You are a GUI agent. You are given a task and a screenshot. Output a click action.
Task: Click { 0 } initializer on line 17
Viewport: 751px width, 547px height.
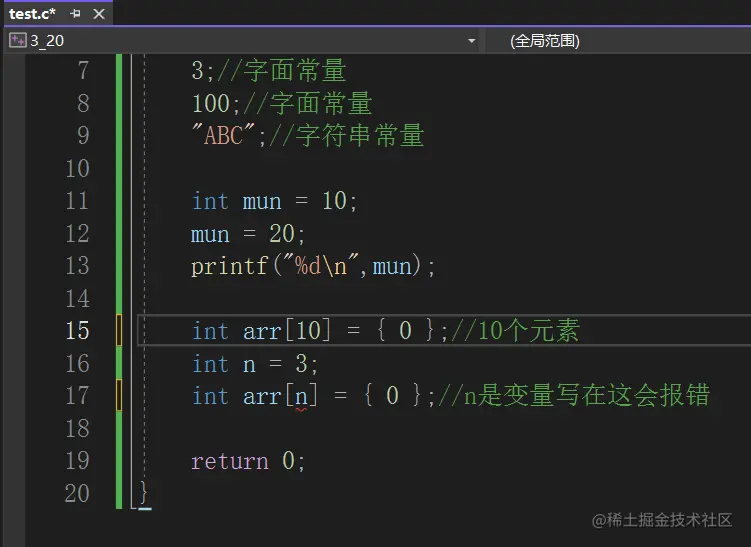(x=392, y=396)
